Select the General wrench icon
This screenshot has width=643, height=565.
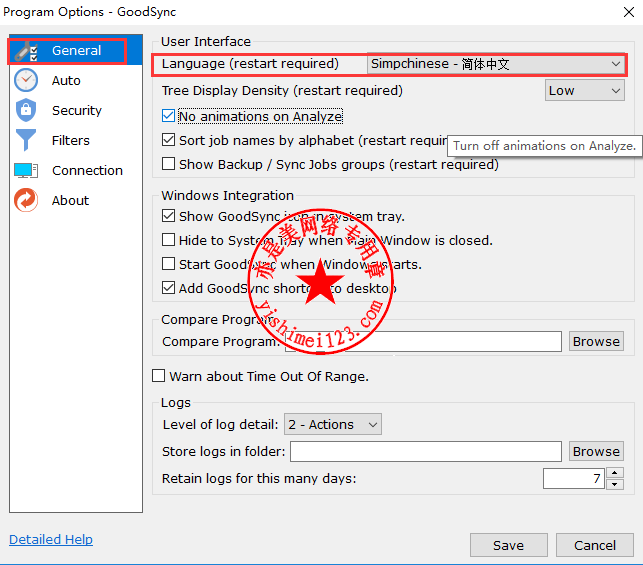click(x=26, y=51)
